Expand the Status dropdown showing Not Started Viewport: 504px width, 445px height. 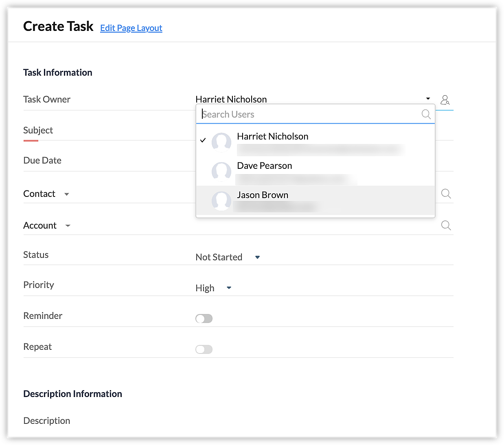click(257, 257)
